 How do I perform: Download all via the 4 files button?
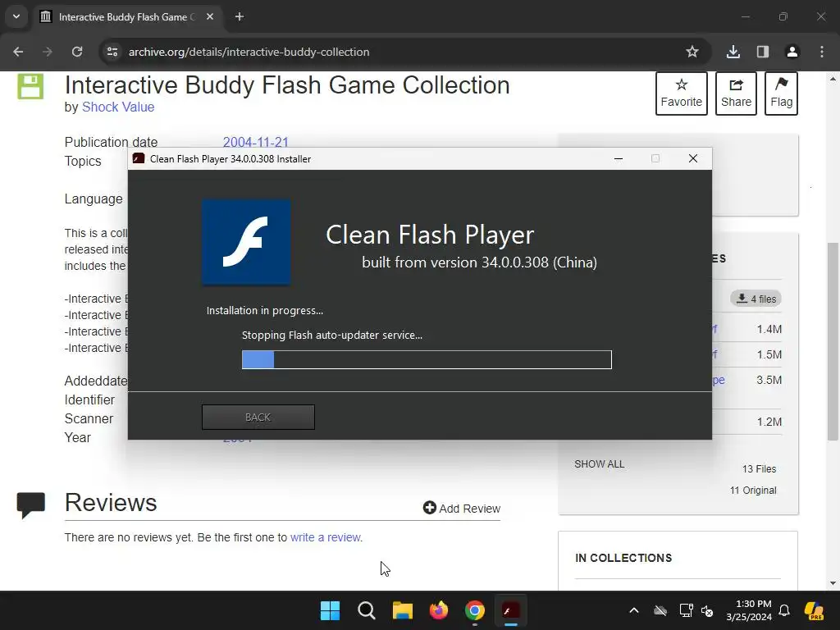pos(756,299)
